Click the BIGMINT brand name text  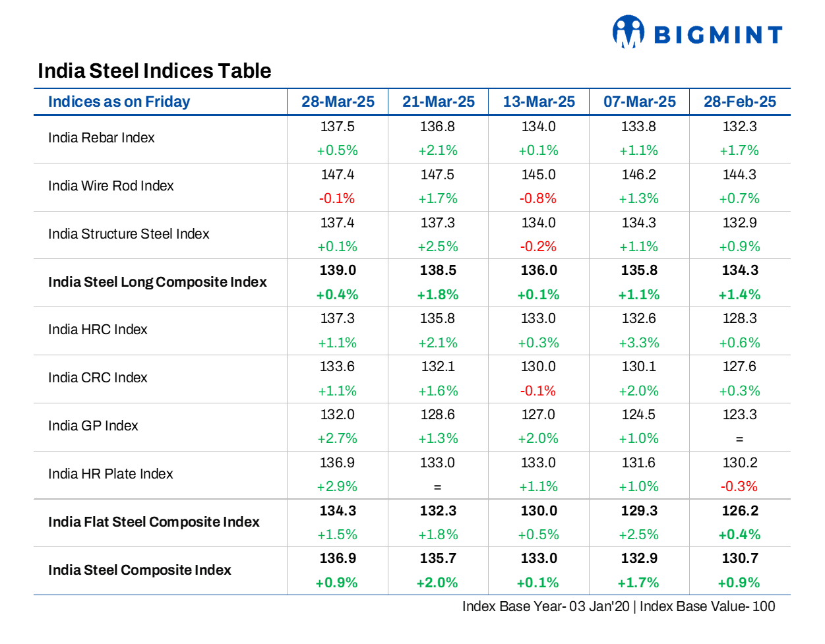click(x=718, y=35)
